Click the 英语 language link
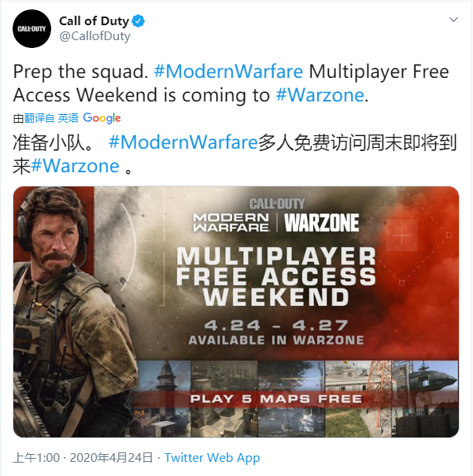473x476 pixels. (68, 118)
